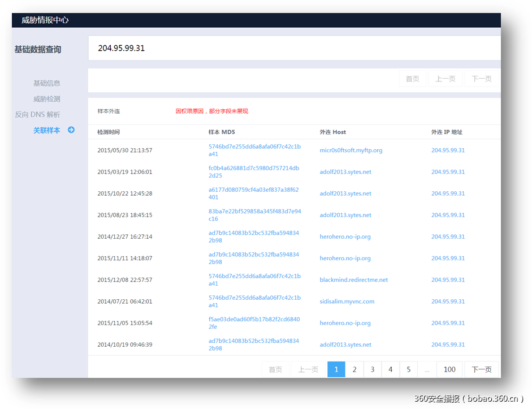Open MD5 link in 2014/07/21 06:42:01 row
The image size is (532, 409).
pyautogui.click(x=254, y=302)
